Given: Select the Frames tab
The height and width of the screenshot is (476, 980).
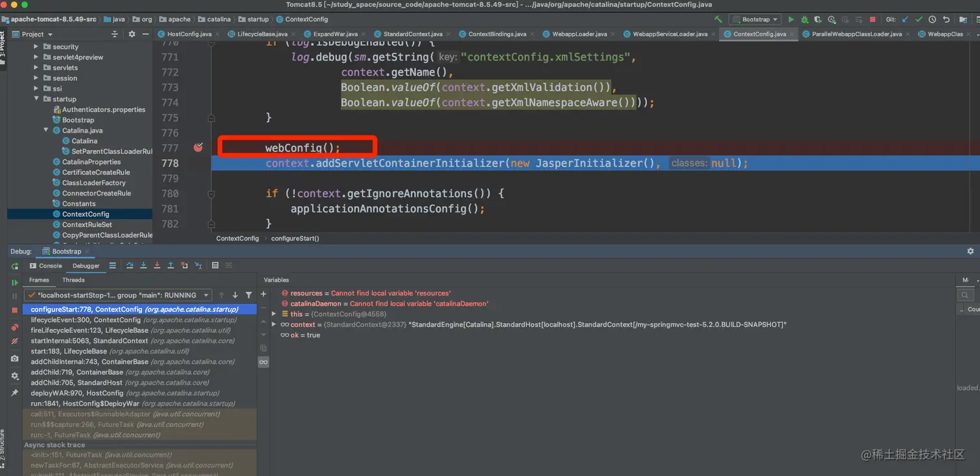Looking at the screenshot, I should (x=39, y=280).
